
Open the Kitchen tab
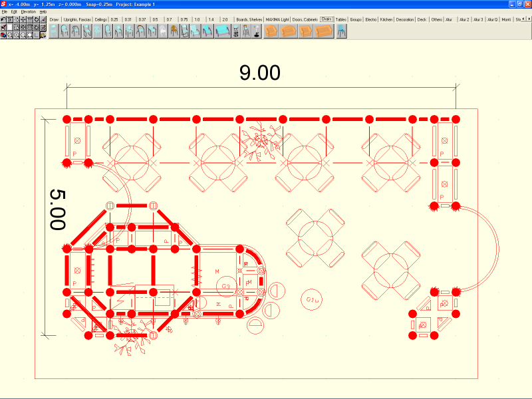(x=386, y=19)
